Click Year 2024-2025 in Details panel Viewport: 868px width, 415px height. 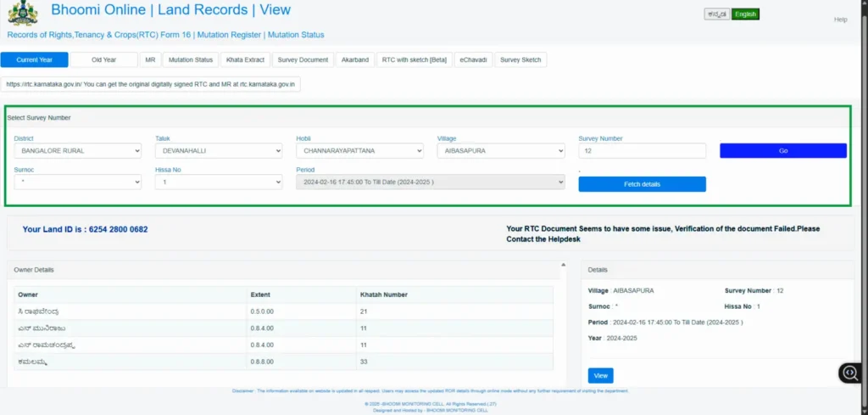(612, 338)
